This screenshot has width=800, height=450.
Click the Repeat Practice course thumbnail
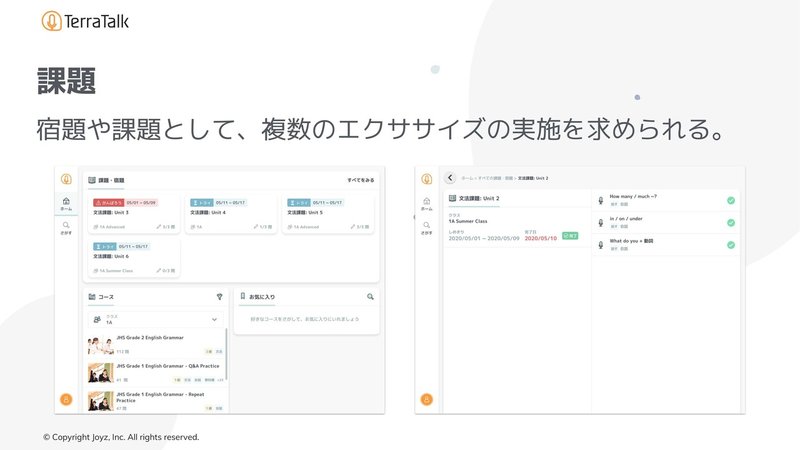[101, 402]
